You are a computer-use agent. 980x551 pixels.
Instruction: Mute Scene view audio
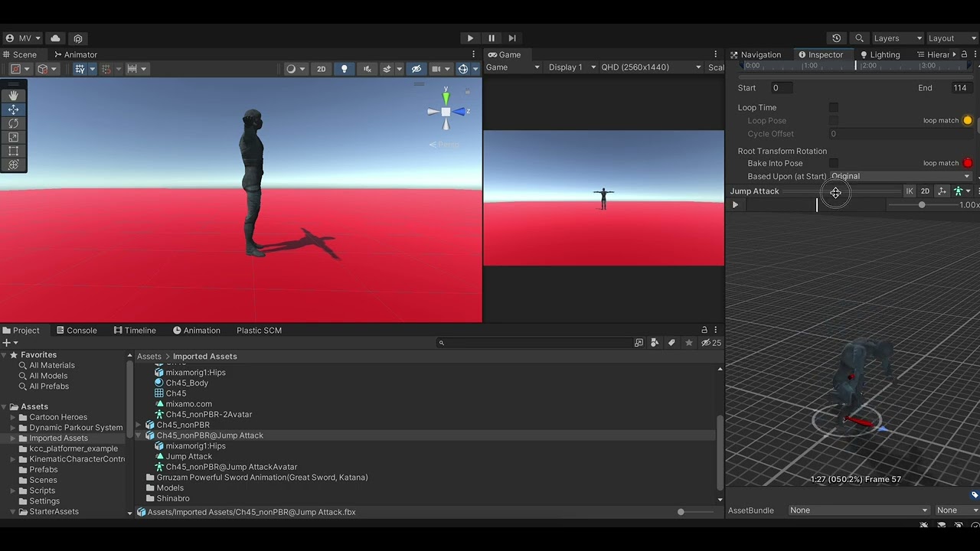pyautogui.click(x=367, y=69)
